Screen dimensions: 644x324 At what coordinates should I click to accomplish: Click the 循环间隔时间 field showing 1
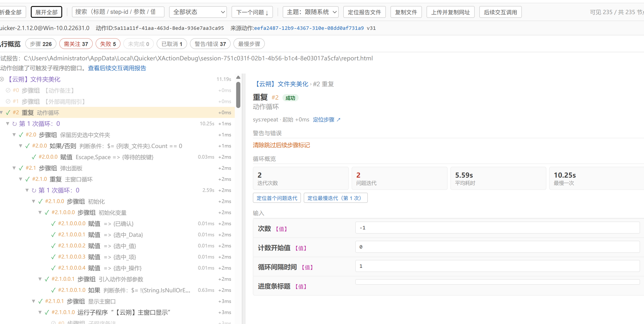point(497,266)
